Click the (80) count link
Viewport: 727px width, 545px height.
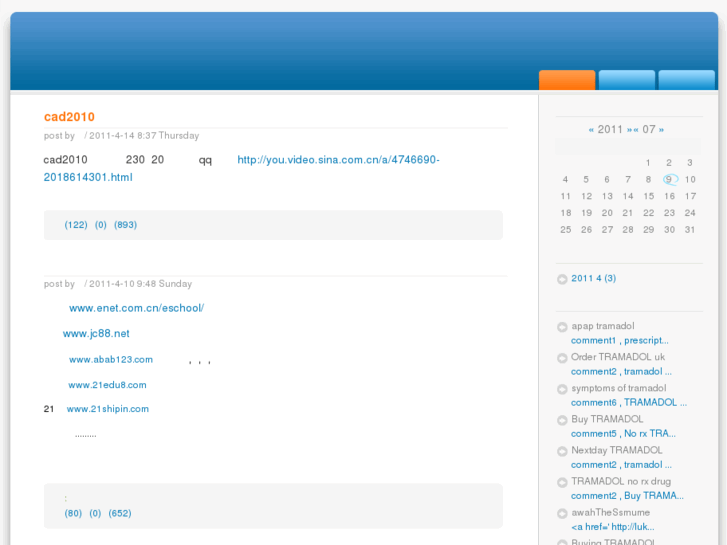[x=73, y=513]
